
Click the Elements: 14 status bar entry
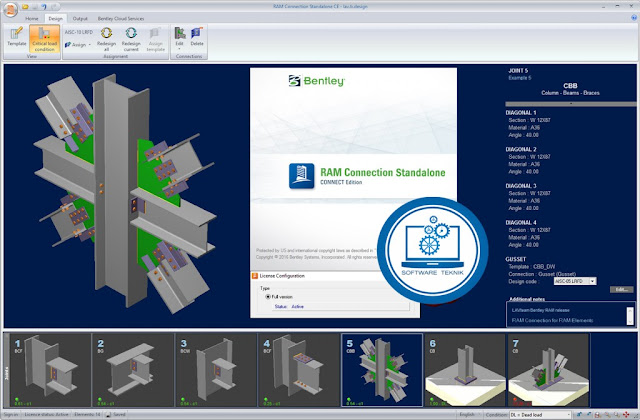pyautogui.click(x=87, y=415)
